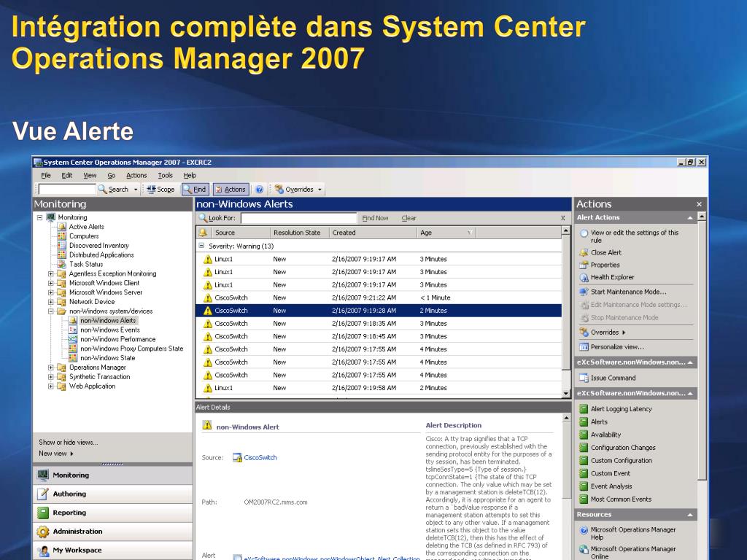Open Configuration Changes report
This screenshot has width=747, height=560.
(x=623, y=448)
